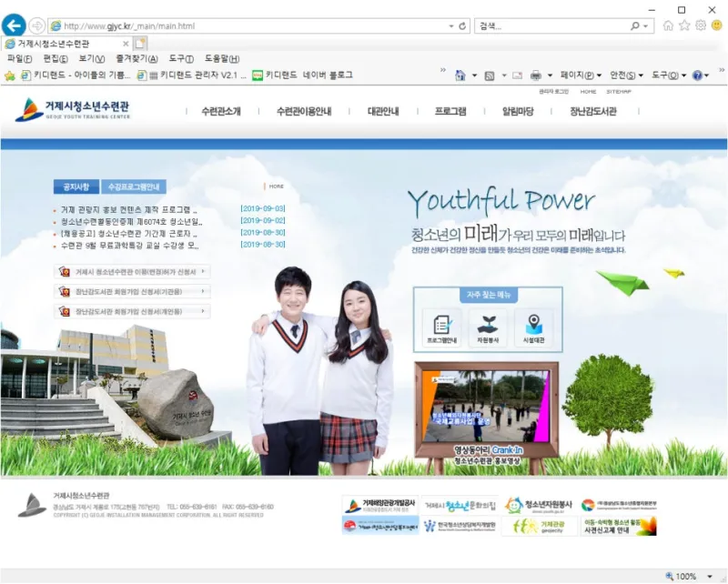Screen dimensions: 728x584
Task: Play the 청소년수련관 홍보영상 video thumbnail
Action: 487,408
